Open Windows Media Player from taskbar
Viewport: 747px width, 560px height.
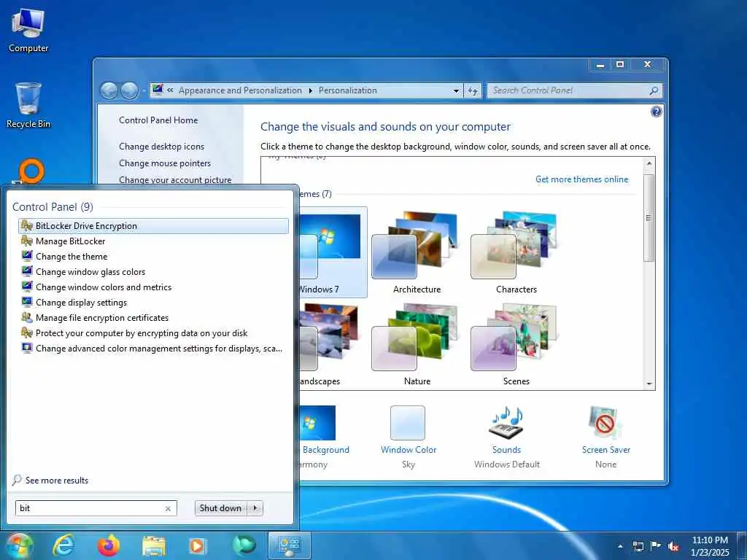[197, 545]
